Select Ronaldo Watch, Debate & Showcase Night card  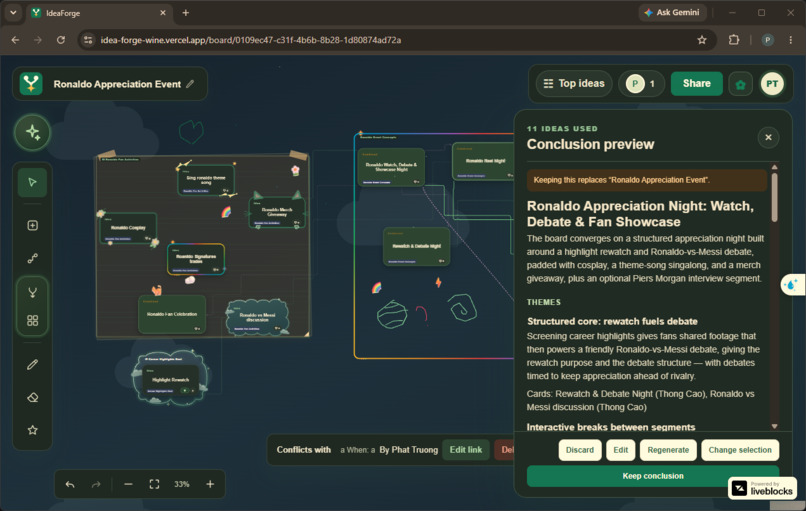[391, 168]
